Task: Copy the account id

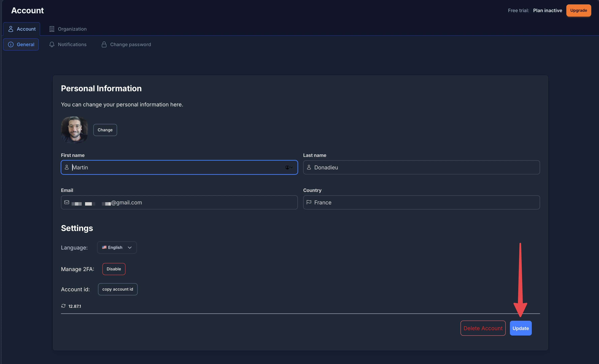Action: 118,289
